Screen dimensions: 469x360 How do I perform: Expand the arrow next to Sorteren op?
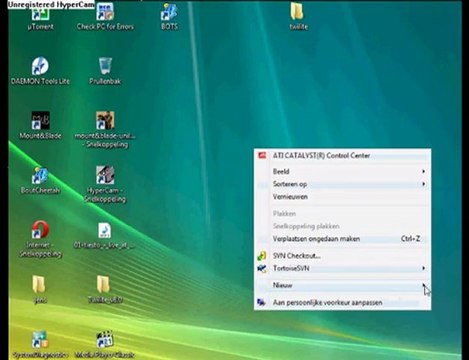(423, 184)
